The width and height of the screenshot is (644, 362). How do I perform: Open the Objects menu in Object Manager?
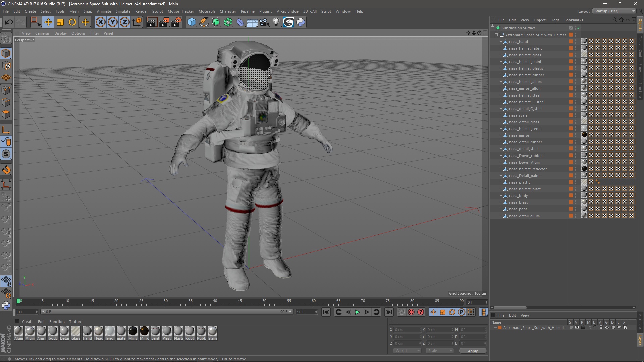click(540, 20)
